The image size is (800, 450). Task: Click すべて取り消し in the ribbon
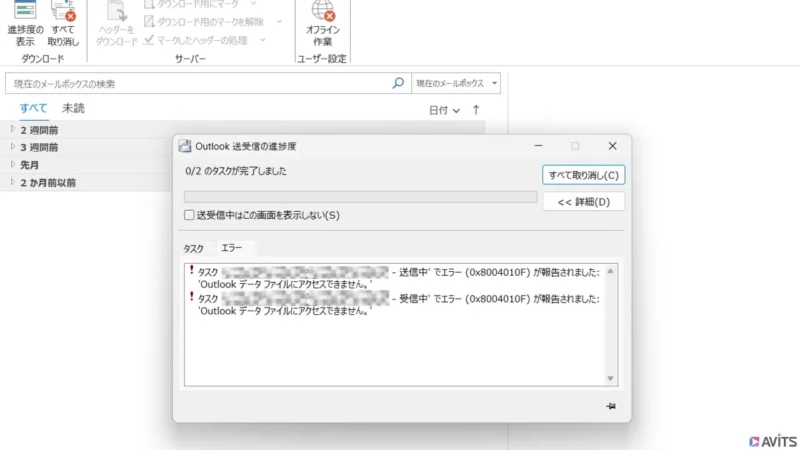[x=63, y=24]
